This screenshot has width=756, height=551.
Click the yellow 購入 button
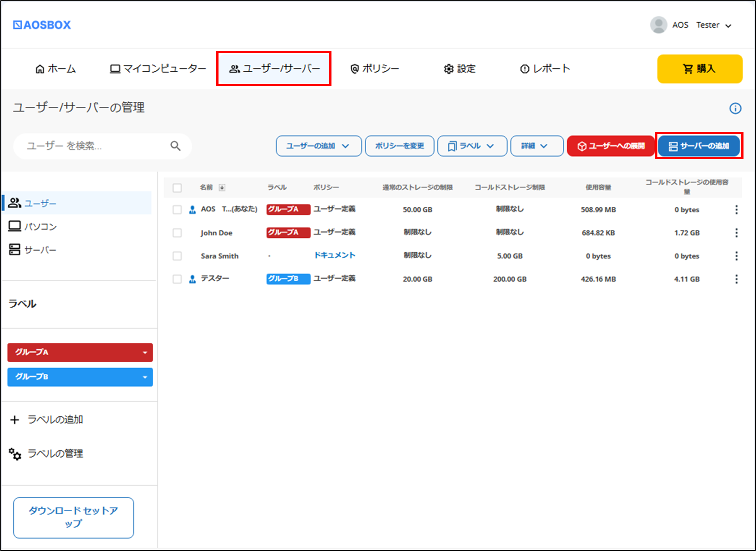(x=700, y=69)
